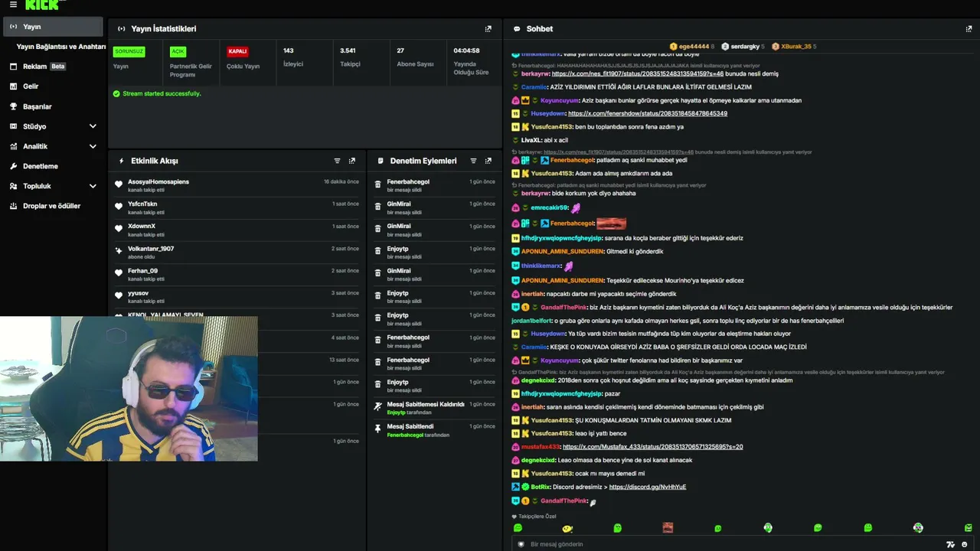
Task: Insert the last green emote in the quick emote row
Action: (968, 528)
